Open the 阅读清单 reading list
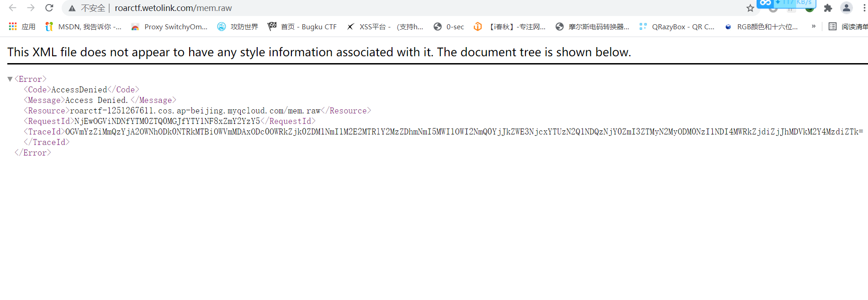The width and height of the screenshot is (868, 300). pyautogui.click(x=848, y=27)
